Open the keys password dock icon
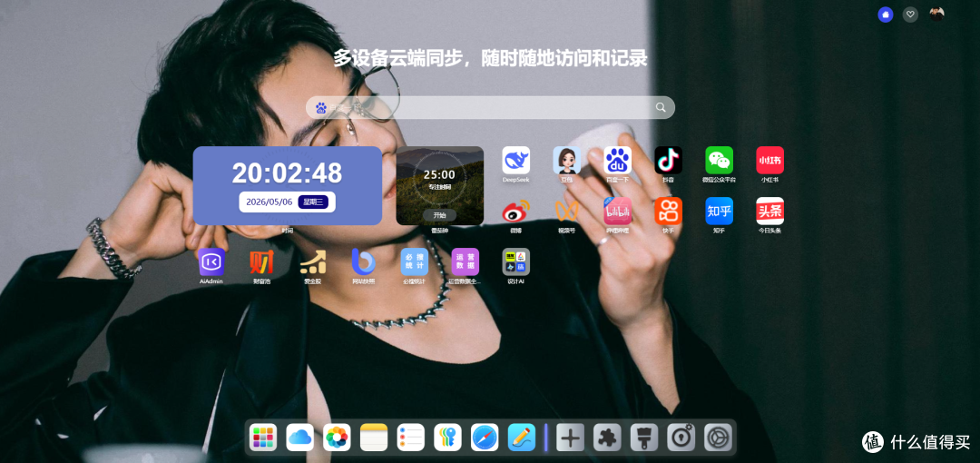The width and height of the screenshot is (980, 463). click(x=447, y=438)
